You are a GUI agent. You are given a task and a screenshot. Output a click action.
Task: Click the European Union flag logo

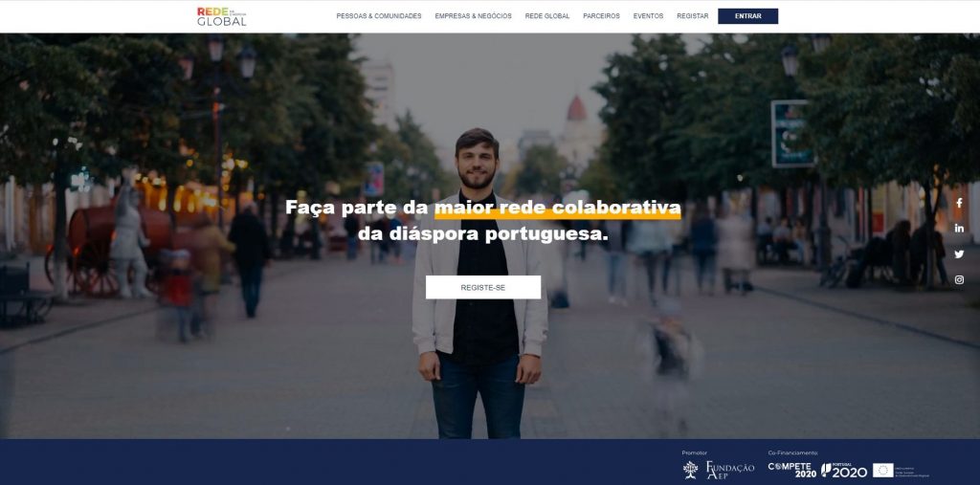pyautogui.click(x=882, y=470)
